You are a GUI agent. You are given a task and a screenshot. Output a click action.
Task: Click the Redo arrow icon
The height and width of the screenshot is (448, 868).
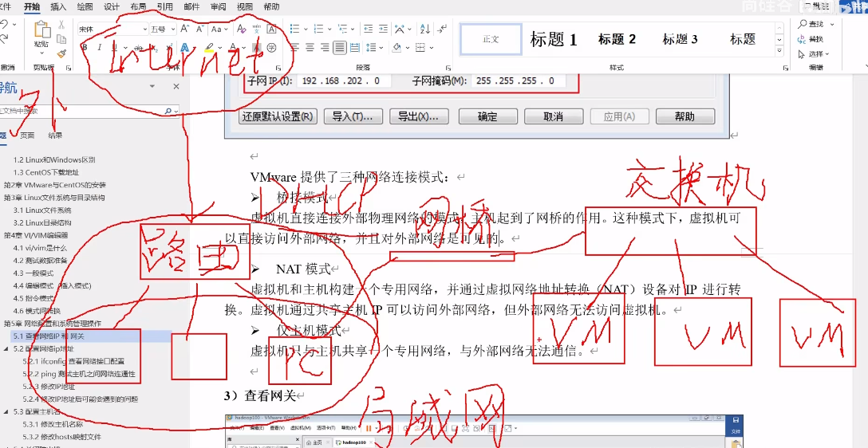pyautogui.click(x=4, y=39)
